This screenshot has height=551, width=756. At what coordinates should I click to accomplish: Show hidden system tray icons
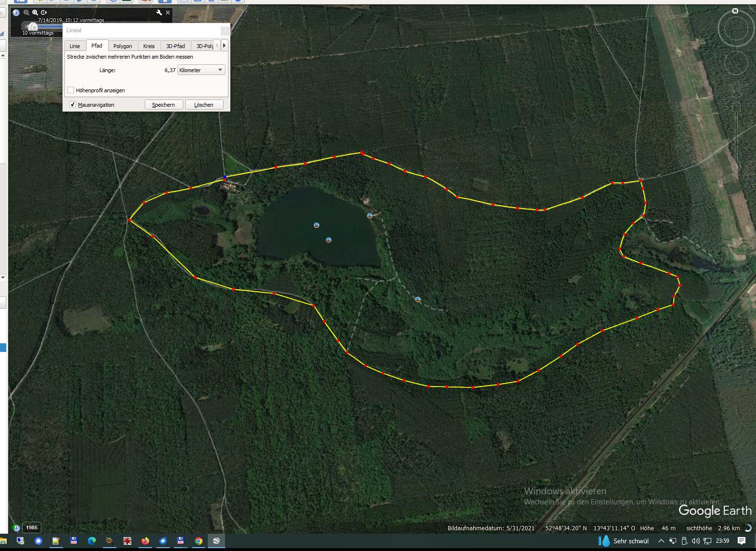[661, 541]
